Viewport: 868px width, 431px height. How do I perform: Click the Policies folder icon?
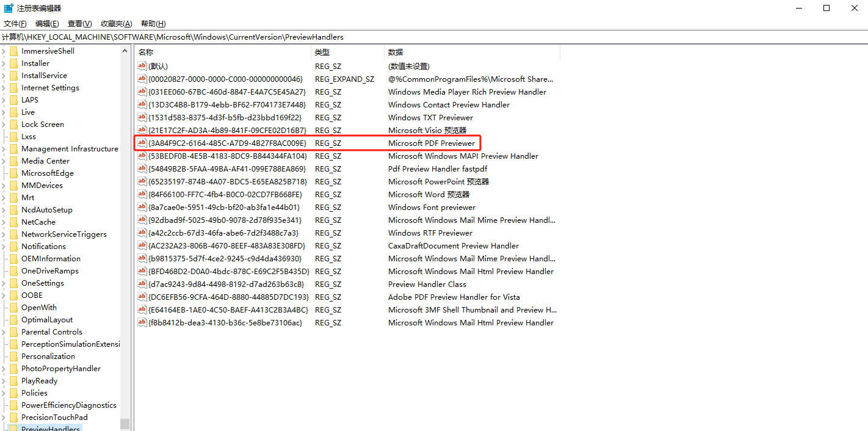click(x=14, y=393)
